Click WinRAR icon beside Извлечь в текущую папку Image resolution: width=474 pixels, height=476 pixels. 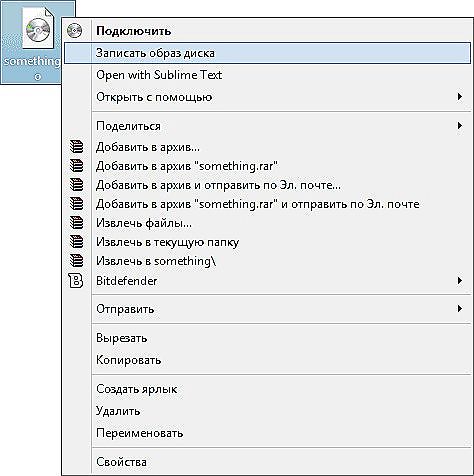click(76, 241)
